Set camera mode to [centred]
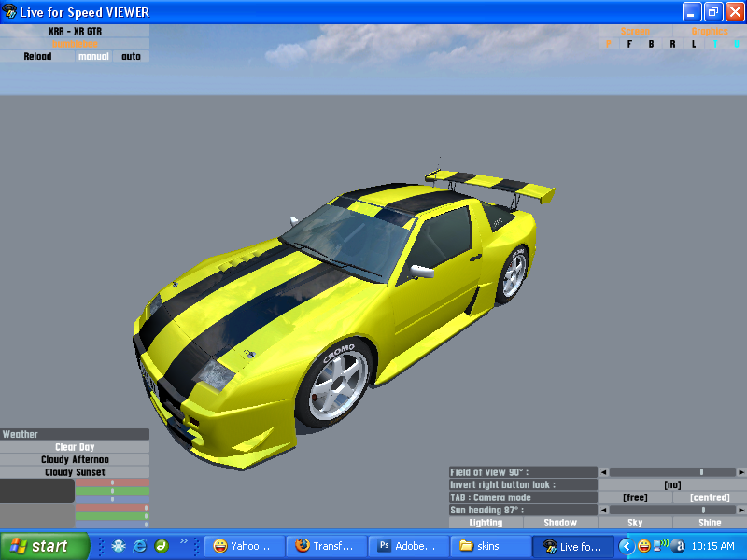 pyautogui.click(x=710, y=497)
